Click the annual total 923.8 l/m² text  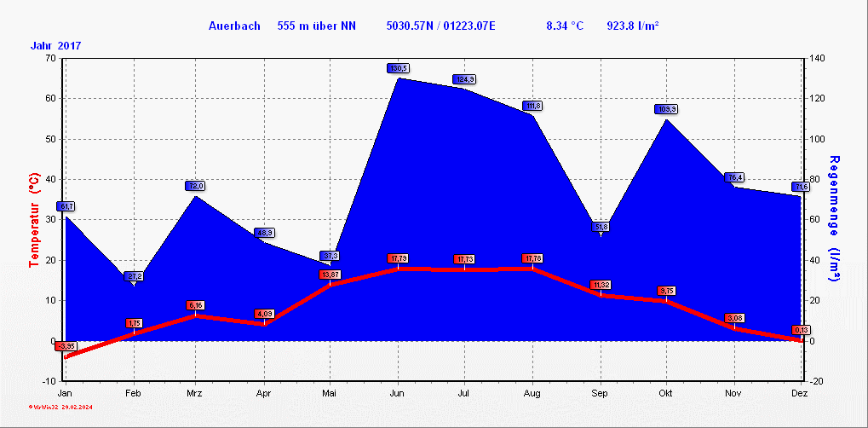click(x=633, y=26)
